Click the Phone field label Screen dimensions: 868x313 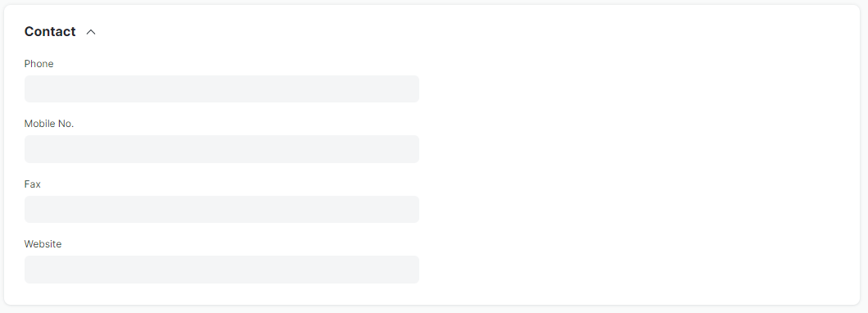38,64
